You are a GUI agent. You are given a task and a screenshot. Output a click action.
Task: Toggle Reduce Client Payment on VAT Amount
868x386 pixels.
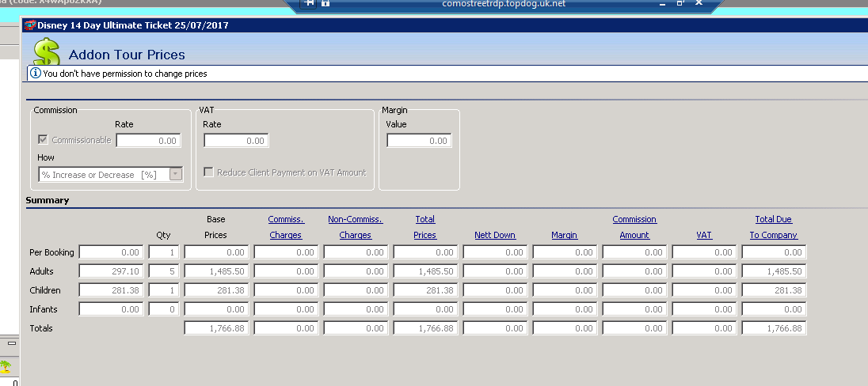coord(209,172)
